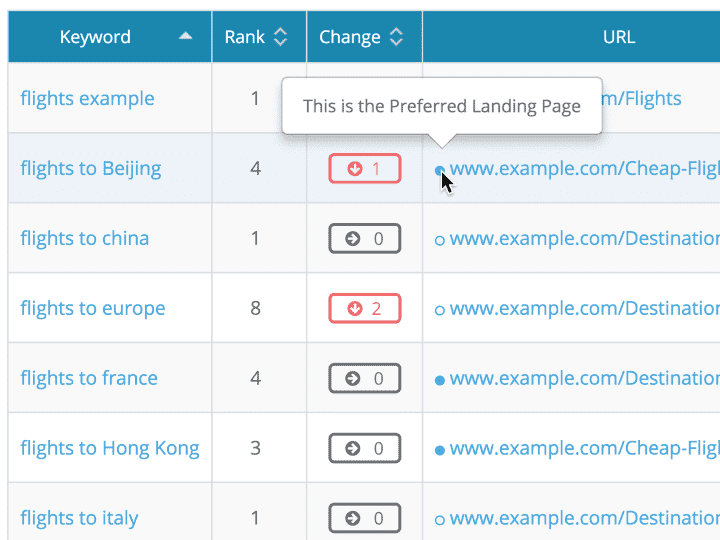The image size is (720, 540).
Task: Click the change badge for flights to france
Action: point(365,379)
